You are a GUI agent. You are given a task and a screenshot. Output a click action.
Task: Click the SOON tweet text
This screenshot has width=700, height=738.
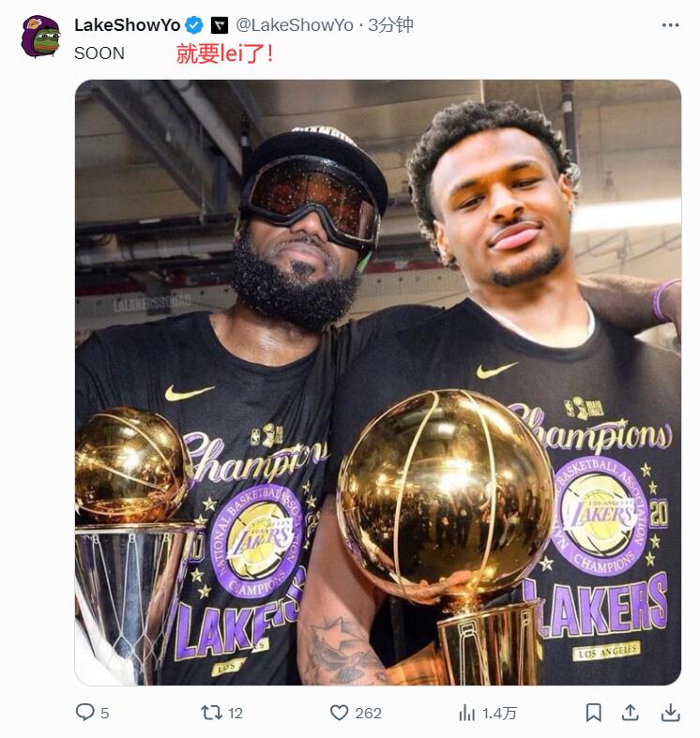coord(99,53)
